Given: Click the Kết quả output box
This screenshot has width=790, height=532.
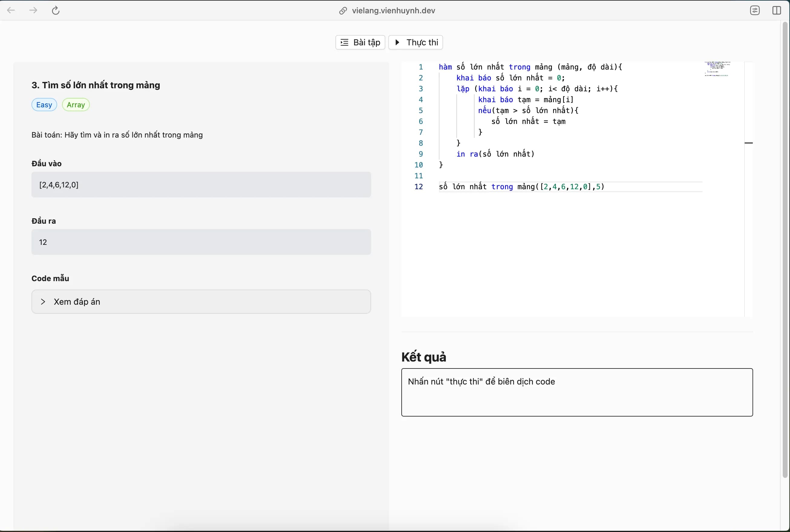Looking at the screenshot, I should pyautogui.click(x=577, y=392).
